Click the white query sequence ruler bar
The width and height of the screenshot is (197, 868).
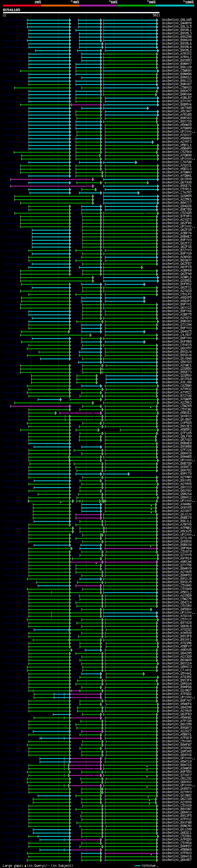click(81, 12)
